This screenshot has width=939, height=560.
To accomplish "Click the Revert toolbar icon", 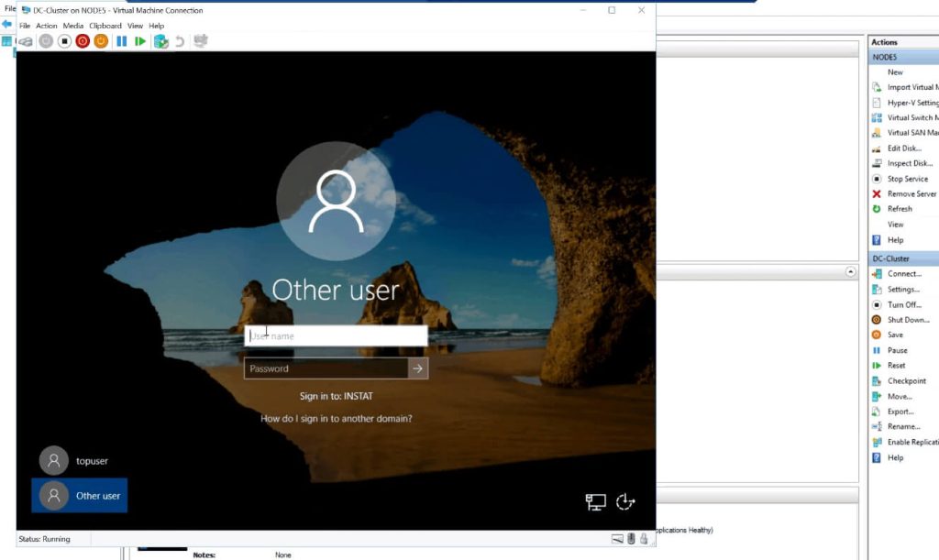I will point(180,41).
